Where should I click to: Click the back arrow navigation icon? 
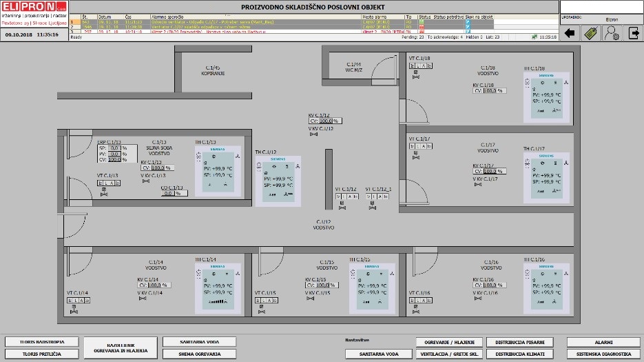[570, 32]
